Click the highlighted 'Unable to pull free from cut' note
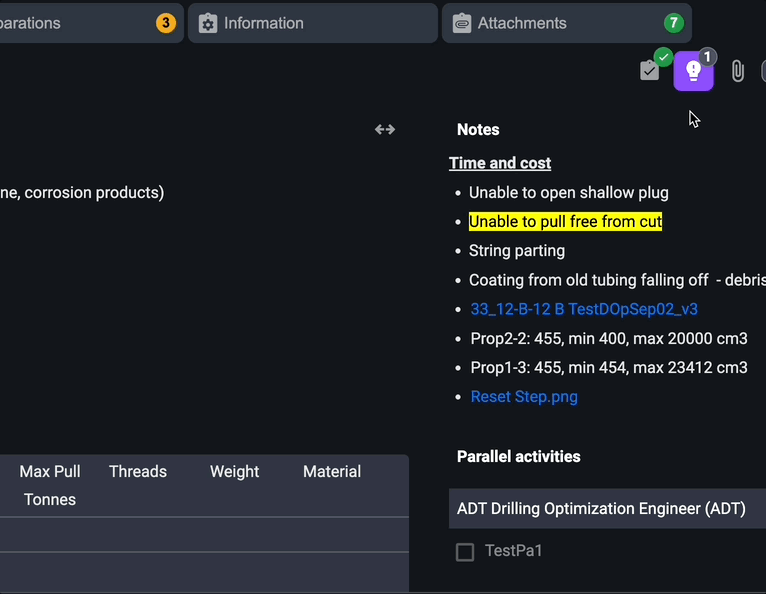 point(565,221)
